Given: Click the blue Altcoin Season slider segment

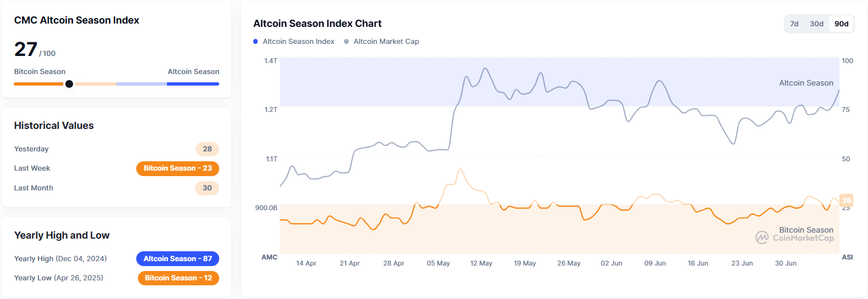Looking at the screenshot, I should tap(192, 84).
